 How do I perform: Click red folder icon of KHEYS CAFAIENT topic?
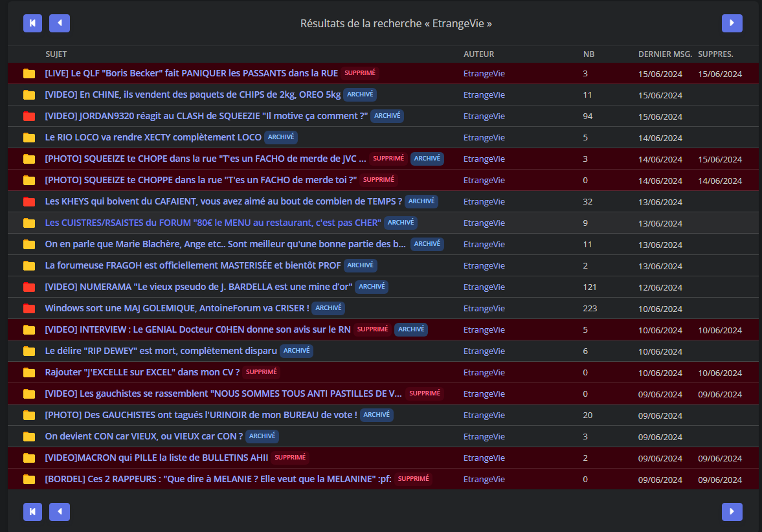pyautogui.click(x=29, y=202)
